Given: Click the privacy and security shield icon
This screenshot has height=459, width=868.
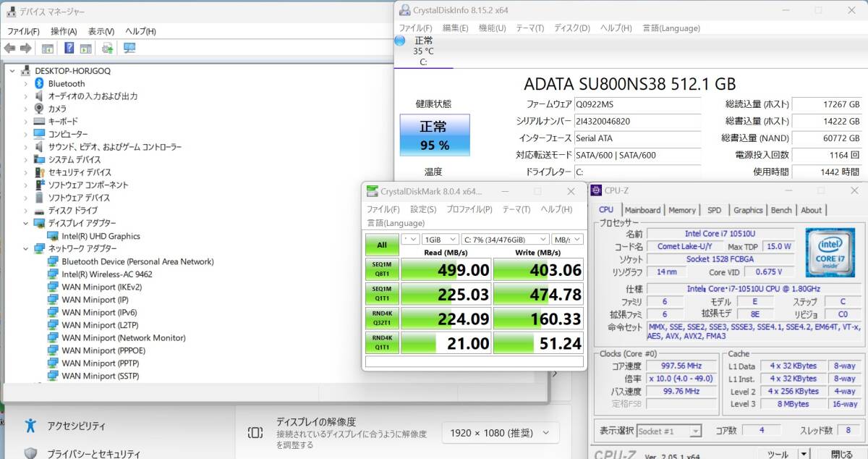Looking at the screenshot, I should [x=30, y=453].
